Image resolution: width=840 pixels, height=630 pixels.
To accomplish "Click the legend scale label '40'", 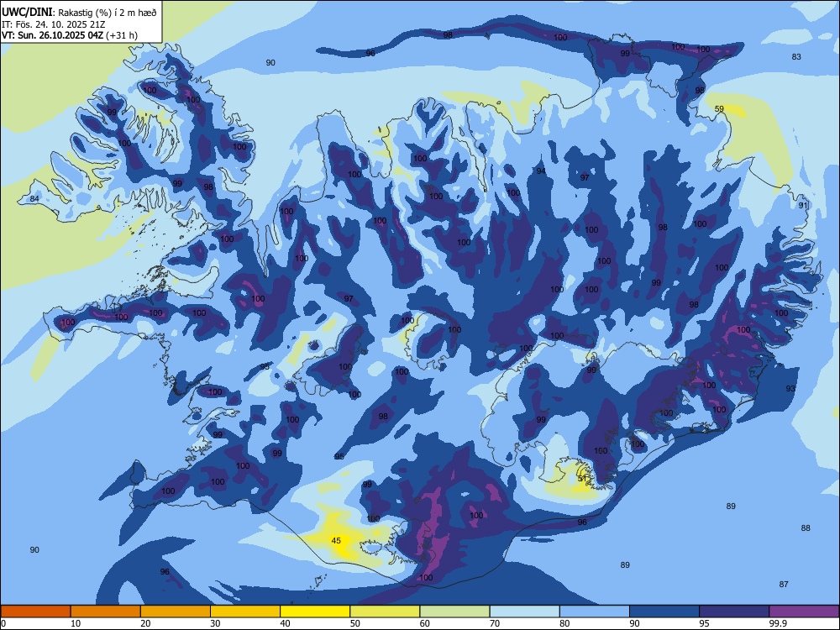I will point(286,623).
